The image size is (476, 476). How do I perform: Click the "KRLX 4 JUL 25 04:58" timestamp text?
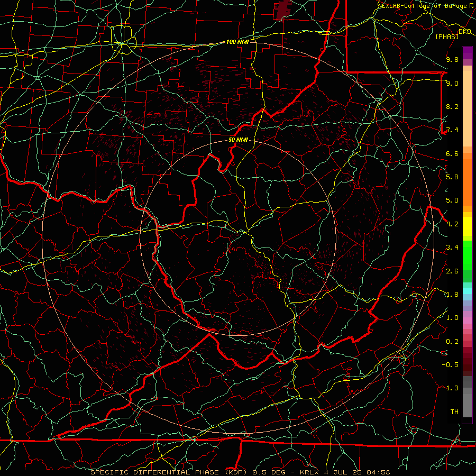(345, 472)
